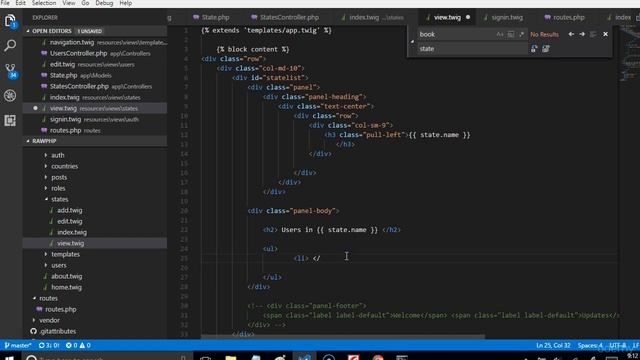
Task: Switch to StatesController.php editor tab
Action: point(285,18)
